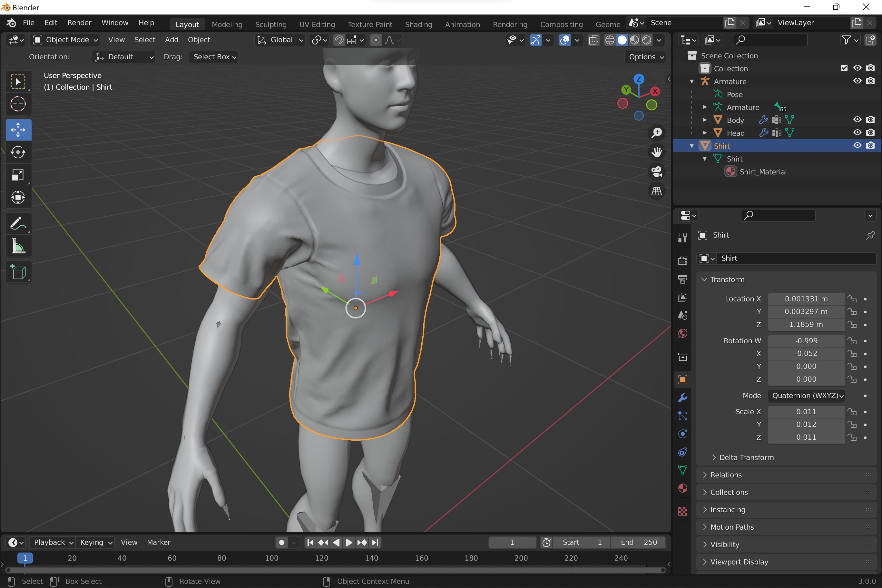
Task: Toggle camera view icon
Action: (x=657, y=172)
